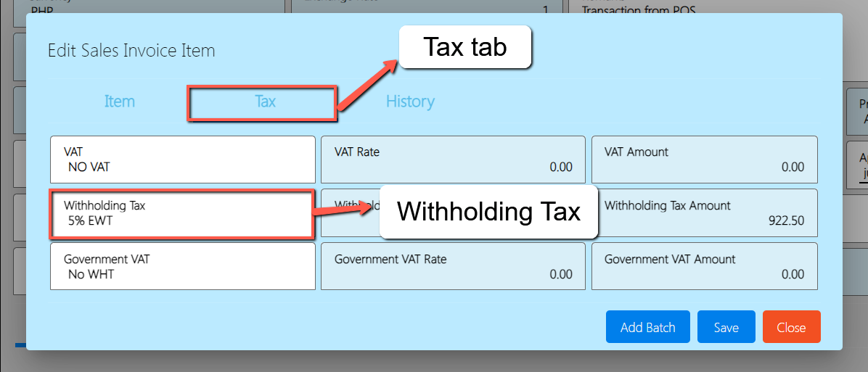Select the Tax tab
The image size is (868, 372).
264,102
